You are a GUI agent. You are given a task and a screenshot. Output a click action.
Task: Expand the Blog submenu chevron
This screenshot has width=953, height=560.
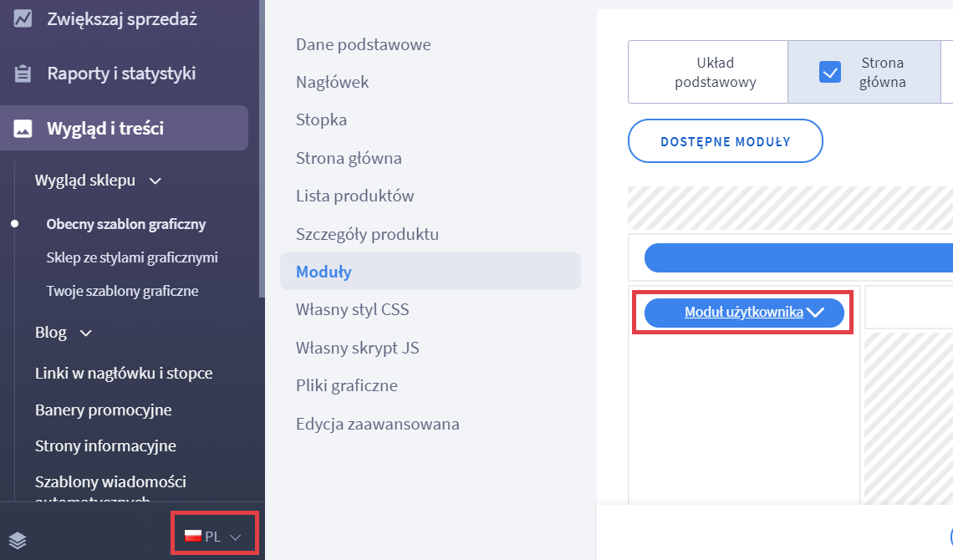[85, 333]
